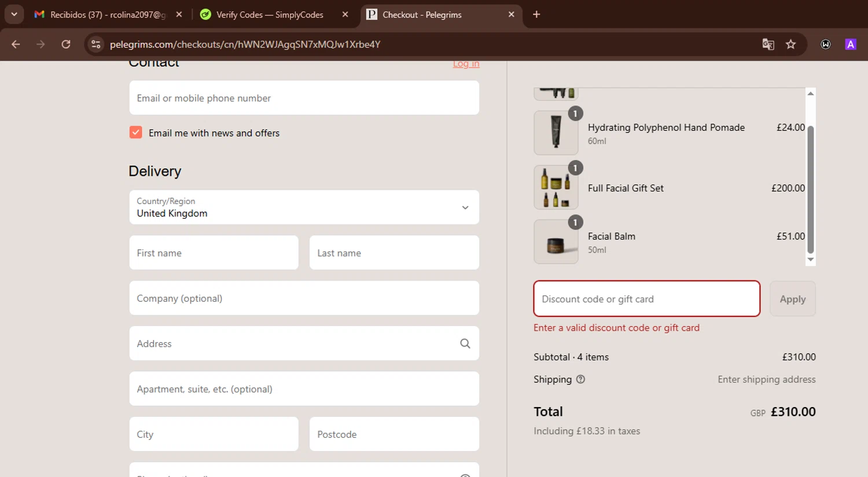The height and width of the screenshot is (477, 868).
Task: Click the Address field
Action: pos(304,343)
